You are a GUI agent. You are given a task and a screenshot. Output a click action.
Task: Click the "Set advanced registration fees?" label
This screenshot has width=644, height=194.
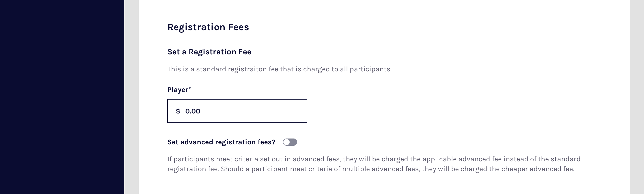tap(221, 142)
